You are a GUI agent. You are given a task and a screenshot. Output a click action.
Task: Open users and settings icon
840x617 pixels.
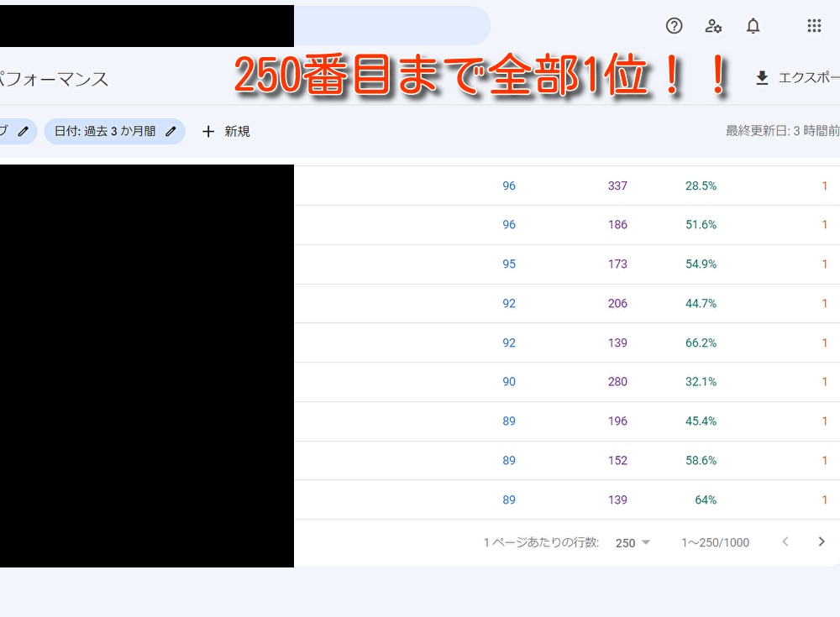(x=713, y=26)
